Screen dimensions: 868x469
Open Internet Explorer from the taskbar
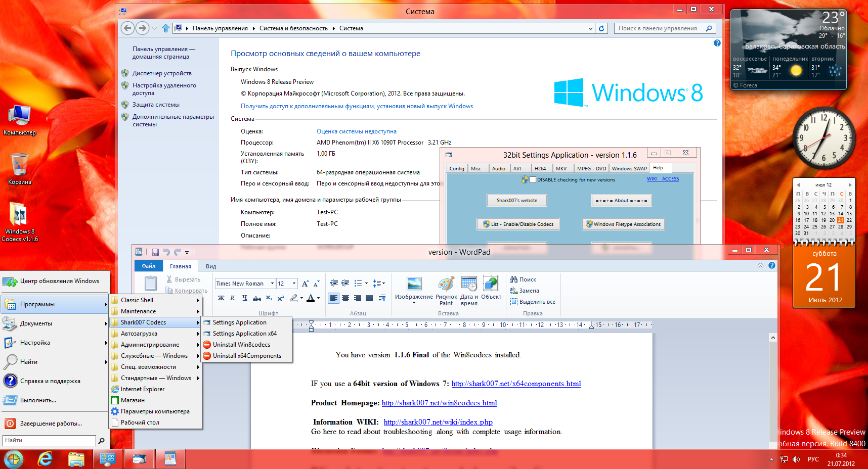coord(46,459)
